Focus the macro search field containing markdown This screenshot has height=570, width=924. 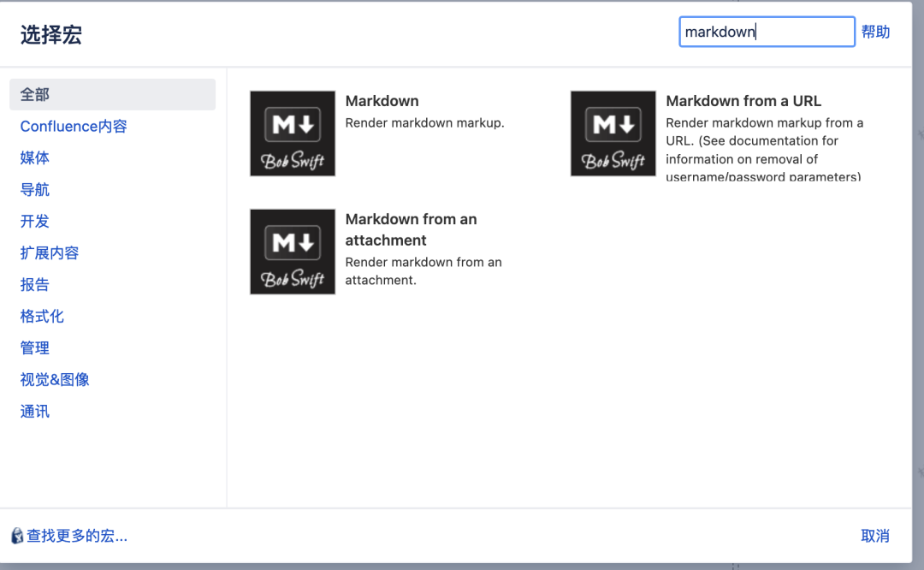tap(767, 32)
